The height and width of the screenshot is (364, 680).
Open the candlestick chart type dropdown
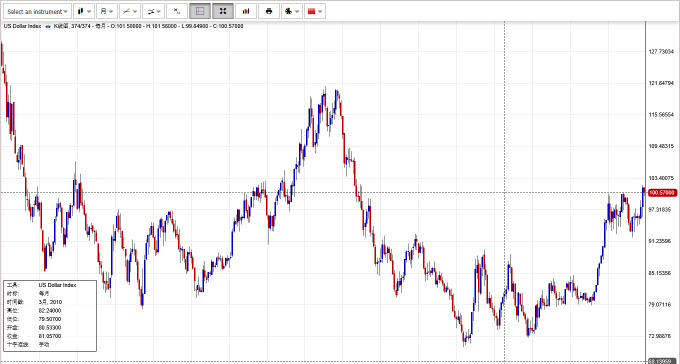[x=84, y=12]
